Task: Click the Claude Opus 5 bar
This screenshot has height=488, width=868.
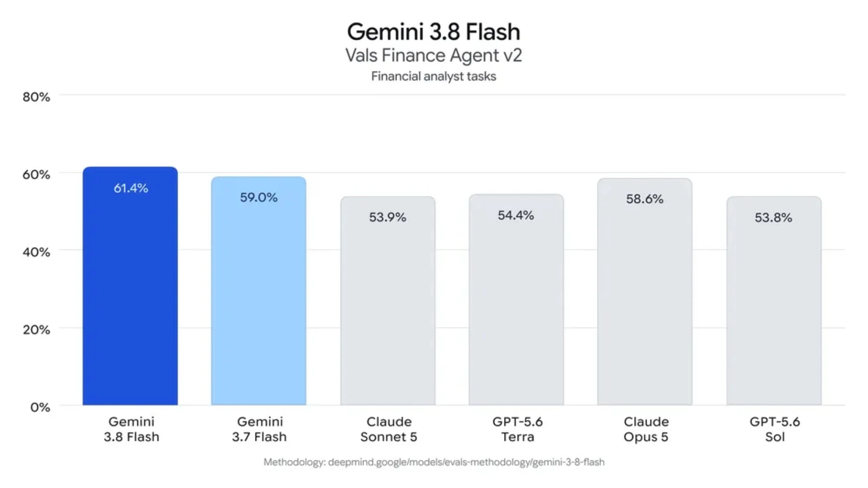Action: tap(645, 291)
